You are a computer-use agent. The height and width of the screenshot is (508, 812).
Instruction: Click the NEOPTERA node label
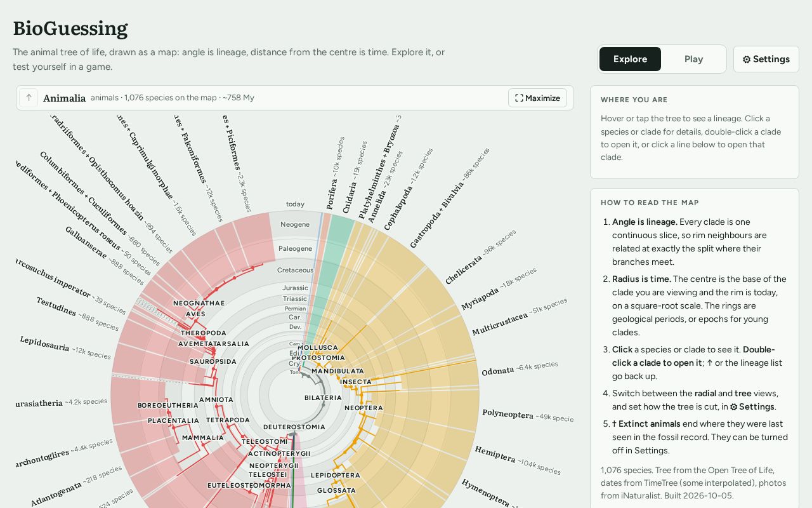(363, 408)
